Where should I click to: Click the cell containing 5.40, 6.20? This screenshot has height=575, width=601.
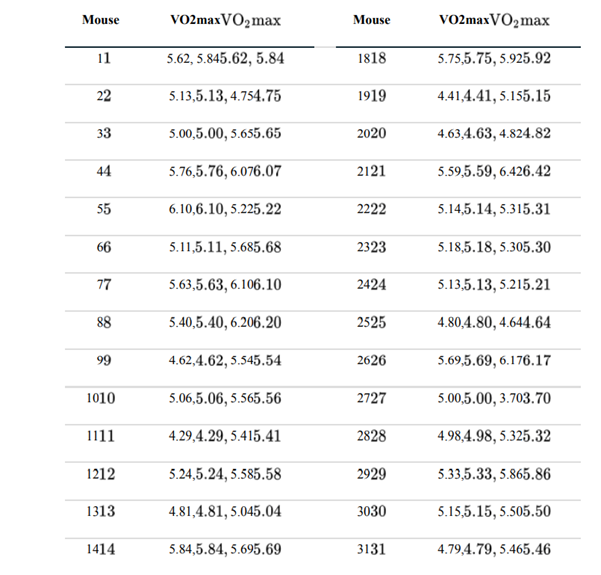225,323
